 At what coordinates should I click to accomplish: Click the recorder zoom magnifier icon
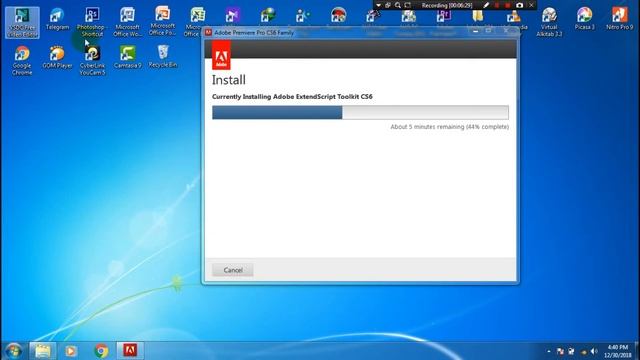pyautogui.click(x=398, y=5)
